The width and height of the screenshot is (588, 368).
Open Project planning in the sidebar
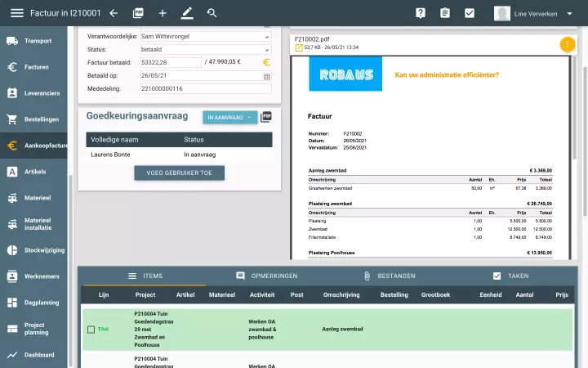[33, 329]
